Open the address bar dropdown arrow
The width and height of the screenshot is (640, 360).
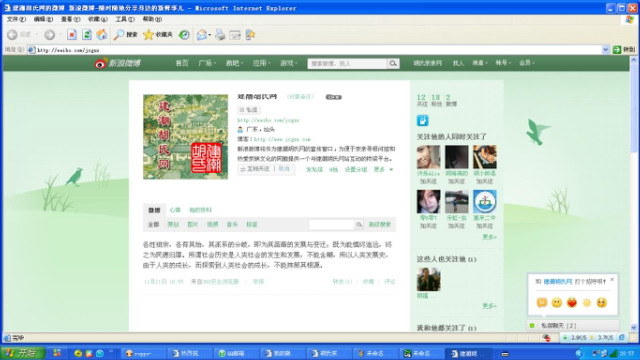(606, 50)
